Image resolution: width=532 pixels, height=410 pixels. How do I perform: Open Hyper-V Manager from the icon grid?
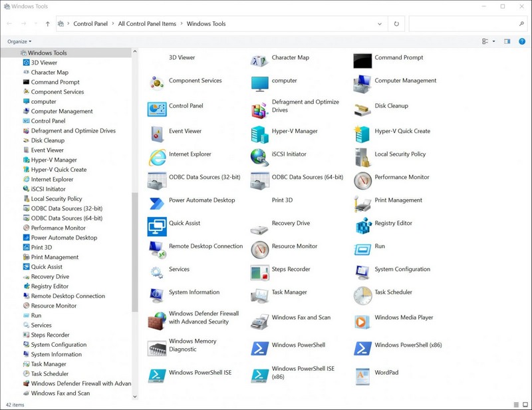click(x=259, y=134)
